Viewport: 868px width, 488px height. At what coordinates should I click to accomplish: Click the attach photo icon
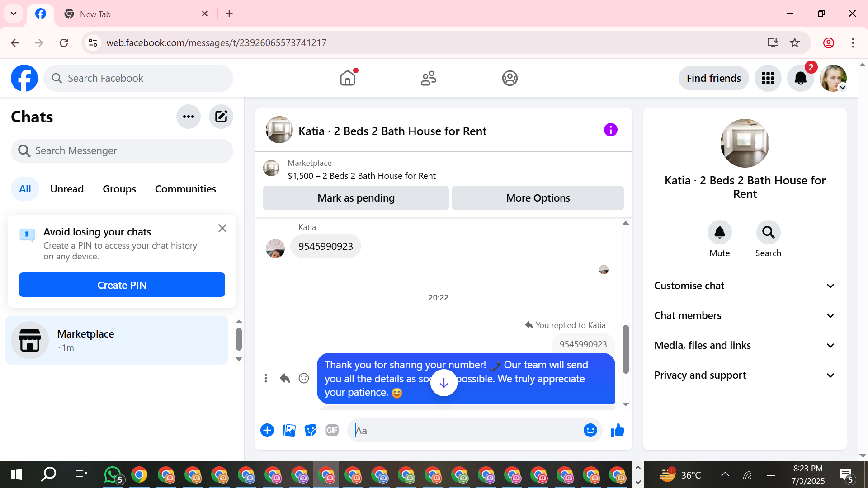[x=289, y=431]
